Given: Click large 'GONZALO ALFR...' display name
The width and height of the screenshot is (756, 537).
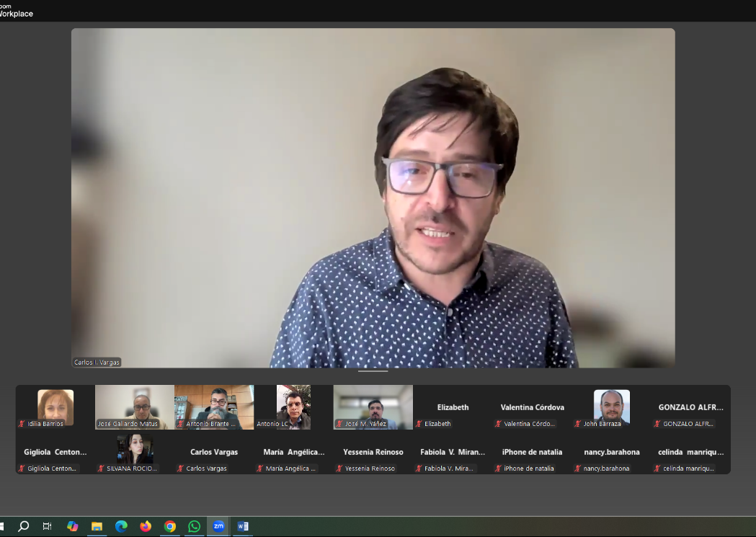Looking at the screenshot, I should pyautogui.click(x=691, y=407).
